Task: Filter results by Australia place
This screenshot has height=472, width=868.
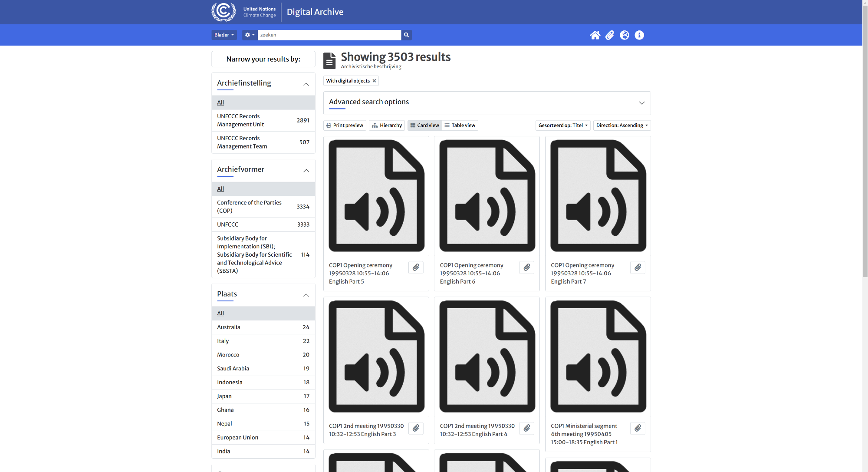Action: 229,327
